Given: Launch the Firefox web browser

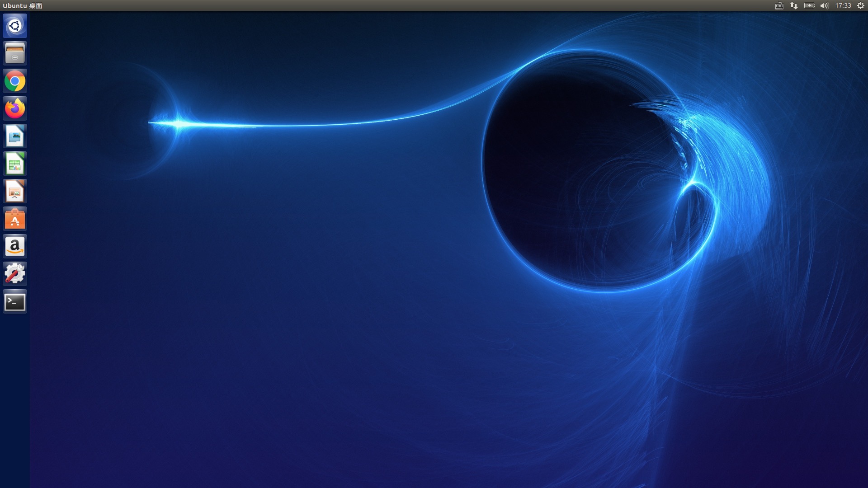Looking at the screenshot, I should pos(15,109).
